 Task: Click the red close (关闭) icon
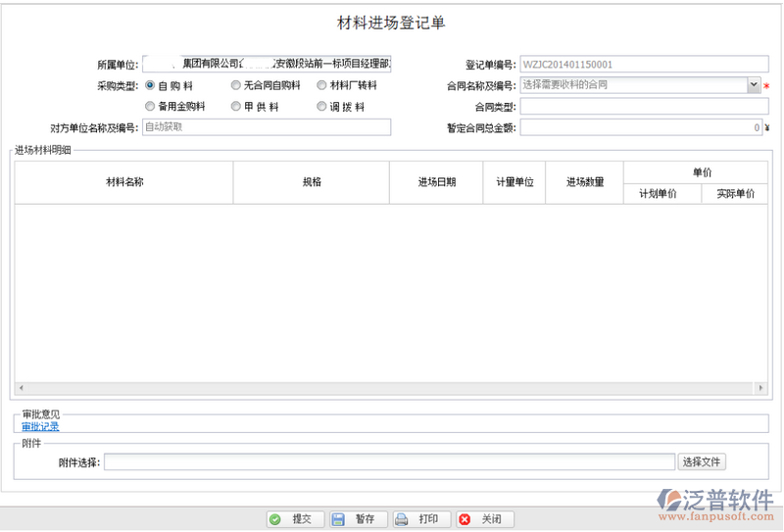465,519
